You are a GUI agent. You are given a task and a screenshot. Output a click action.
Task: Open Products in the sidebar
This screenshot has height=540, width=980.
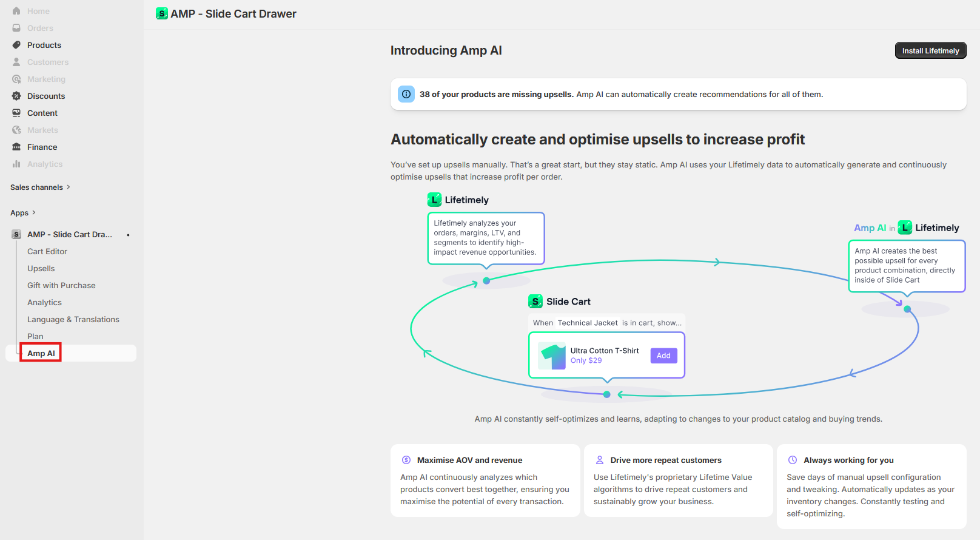pyautogui.click(x=44, y=45)
